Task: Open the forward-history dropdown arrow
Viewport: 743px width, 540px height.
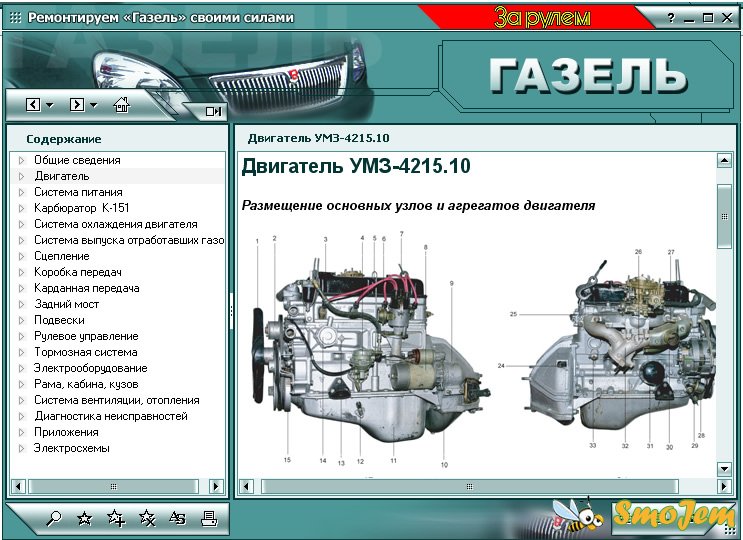Action: point(94,105)
